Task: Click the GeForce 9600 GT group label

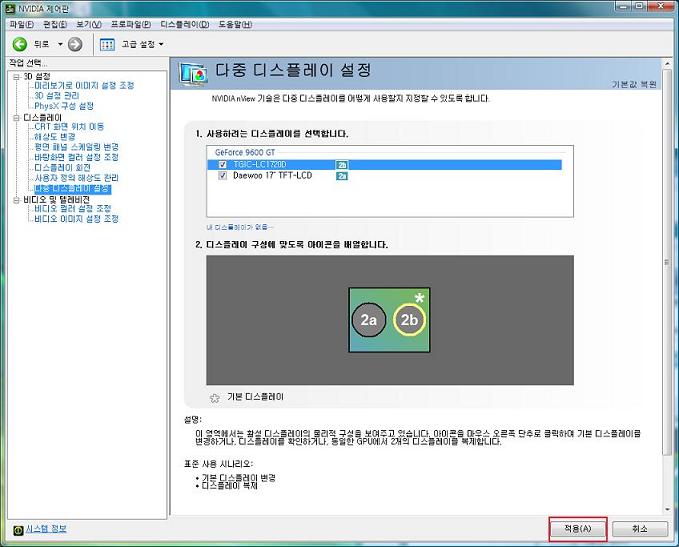Action: click(245, 152)
